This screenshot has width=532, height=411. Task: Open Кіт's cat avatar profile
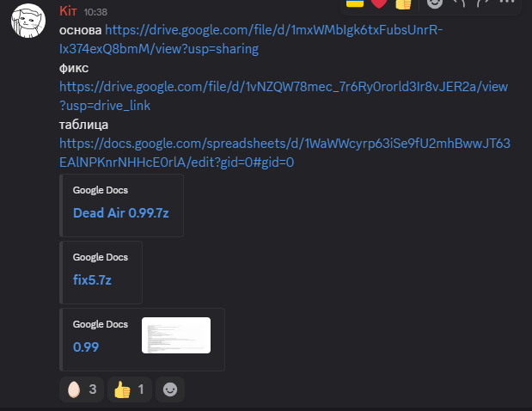tap(28, 21)
